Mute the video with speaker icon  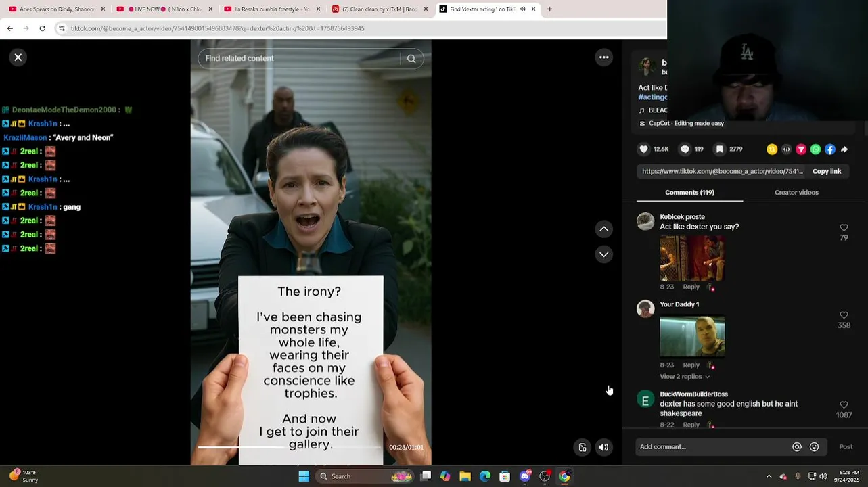click(x=603, y=447)
